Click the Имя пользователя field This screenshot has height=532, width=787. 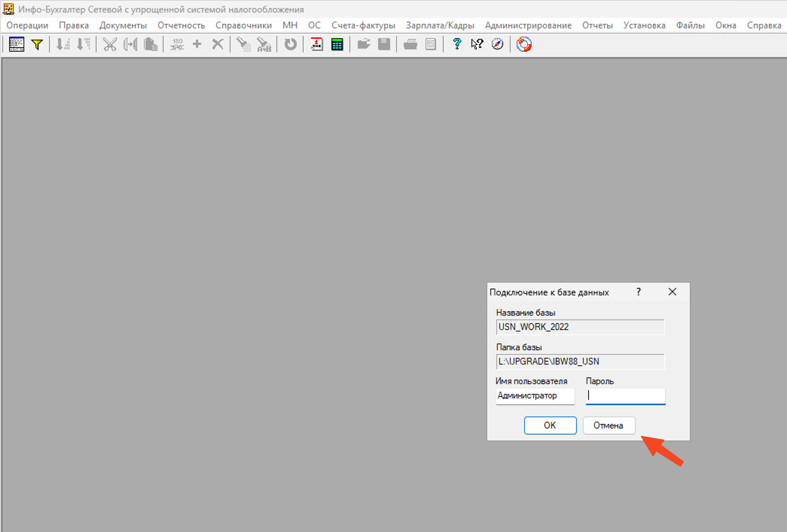pos(535,396)
